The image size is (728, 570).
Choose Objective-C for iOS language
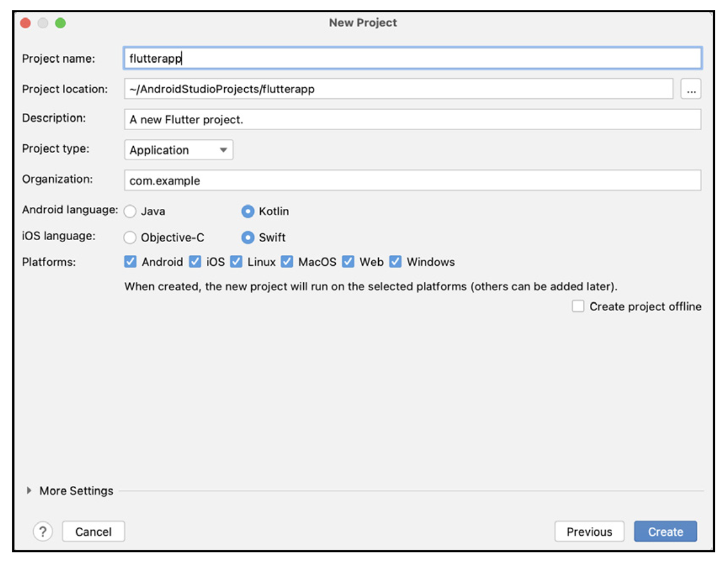click(130, 238)
